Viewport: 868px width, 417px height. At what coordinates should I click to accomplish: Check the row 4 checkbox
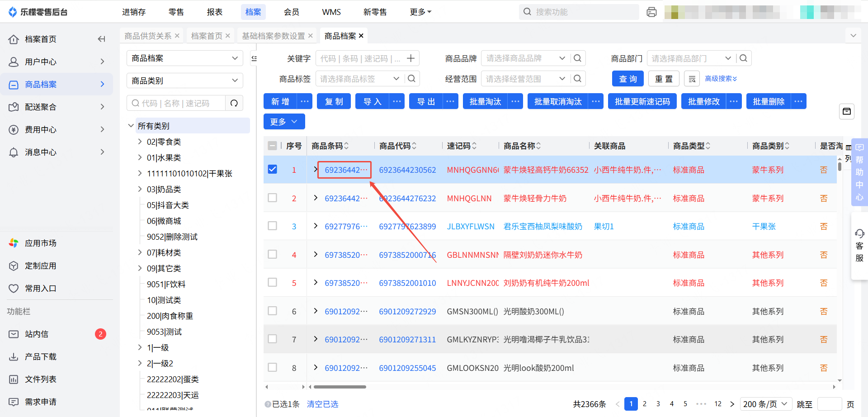273,254
